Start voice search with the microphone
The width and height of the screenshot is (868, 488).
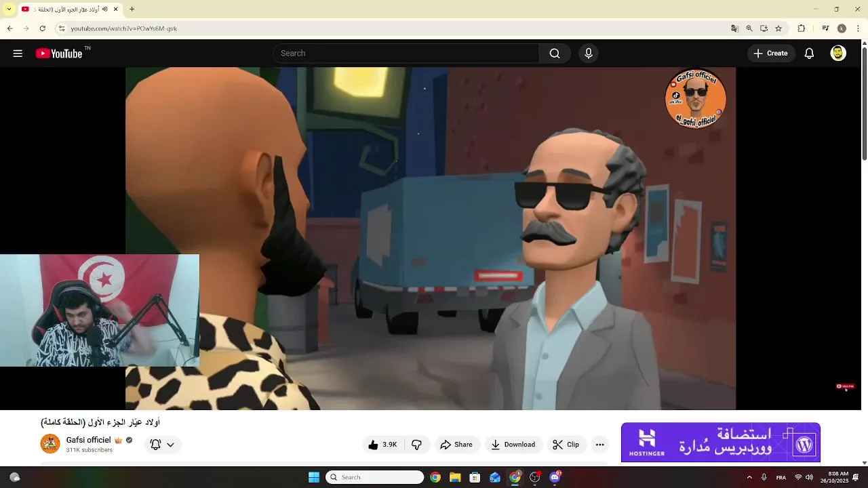click(x=589, y=54)
